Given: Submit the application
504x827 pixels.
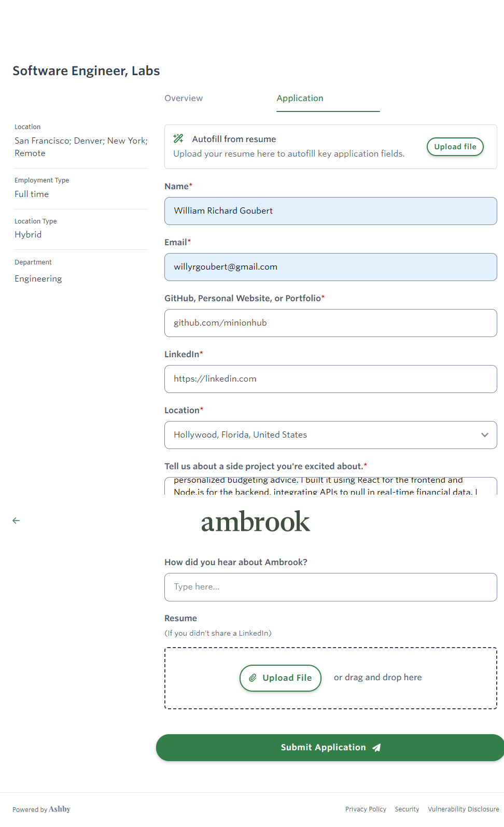Looking at the screenshot, I should click(330, 748).
